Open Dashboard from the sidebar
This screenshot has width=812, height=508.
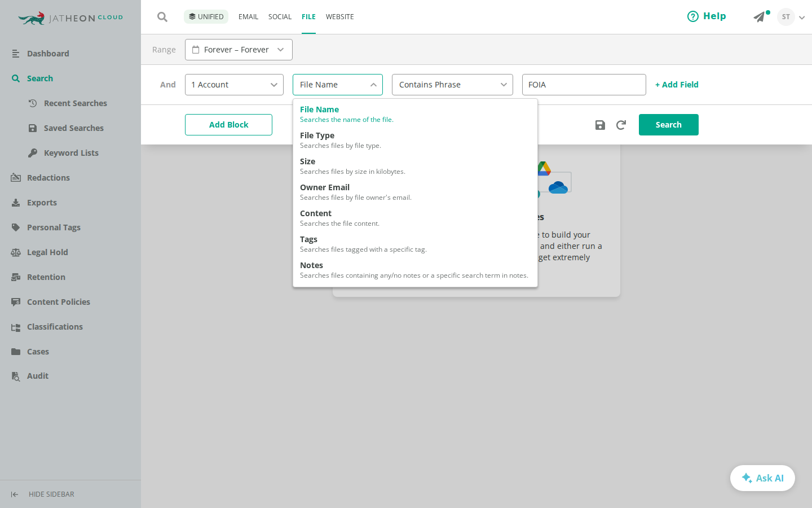click(48, 54)
